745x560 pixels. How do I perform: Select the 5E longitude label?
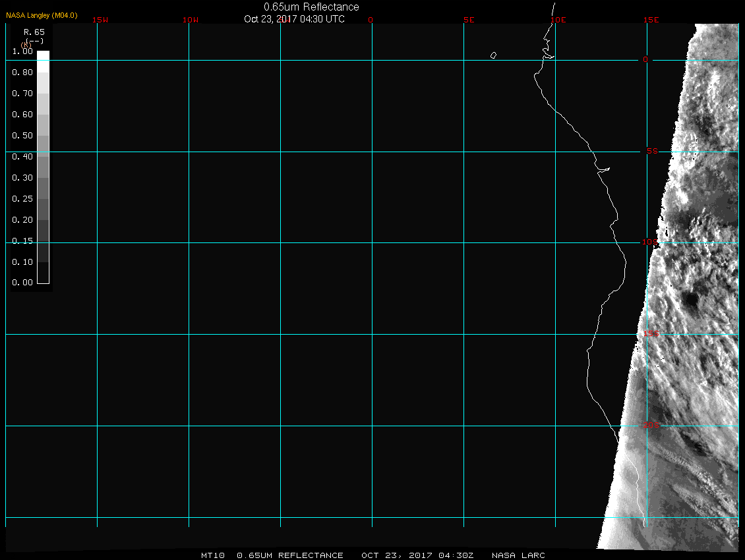[x=469, y=20]
